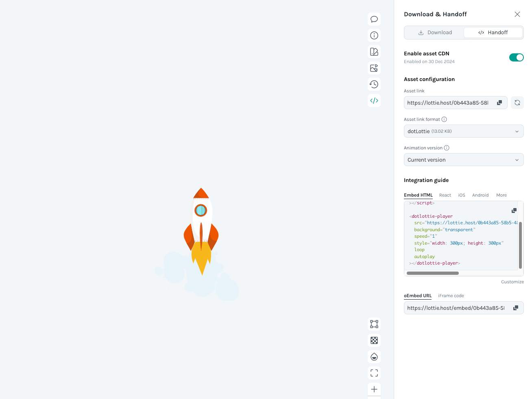Screen dimensions: 532x399
Task: Open the Customize link
Action: (x=512, y=282)
